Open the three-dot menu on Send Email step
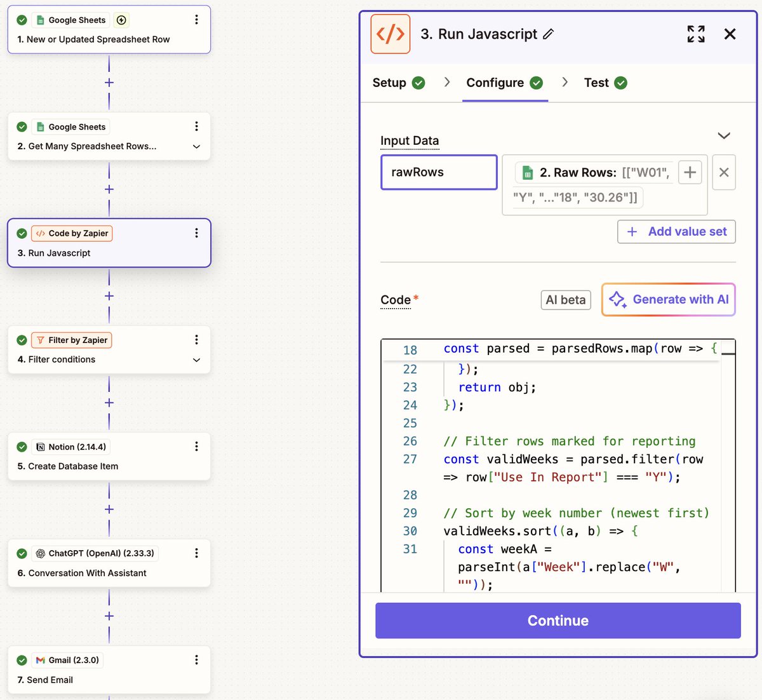762x700 pixels. click(196, 660)
